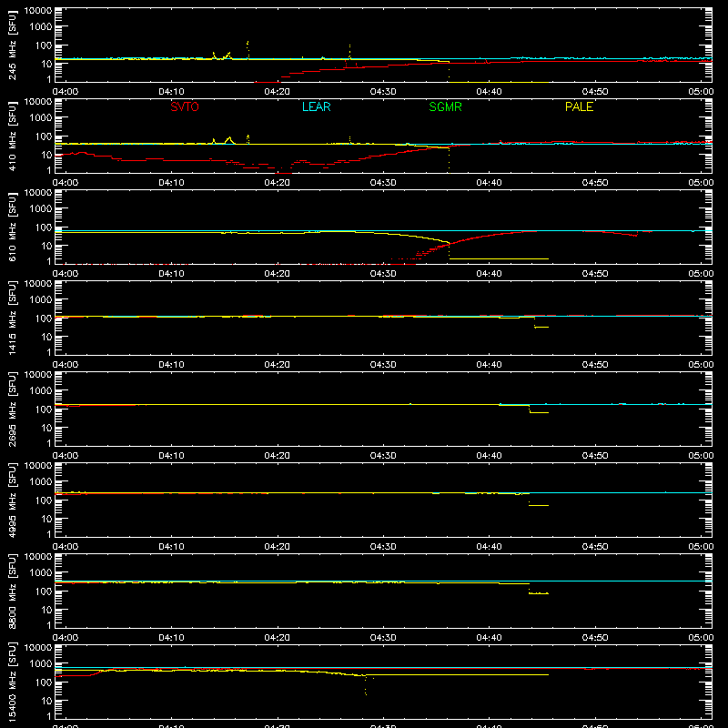
Task: Select the 8800 MHz [SFU] axis title
Action: [x=13, y=591]
